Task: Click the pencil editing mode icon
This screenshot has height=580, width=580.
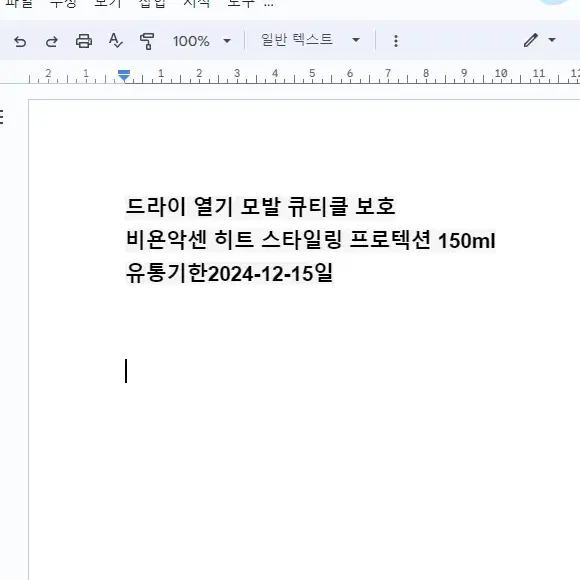Action: pos(530,40)
